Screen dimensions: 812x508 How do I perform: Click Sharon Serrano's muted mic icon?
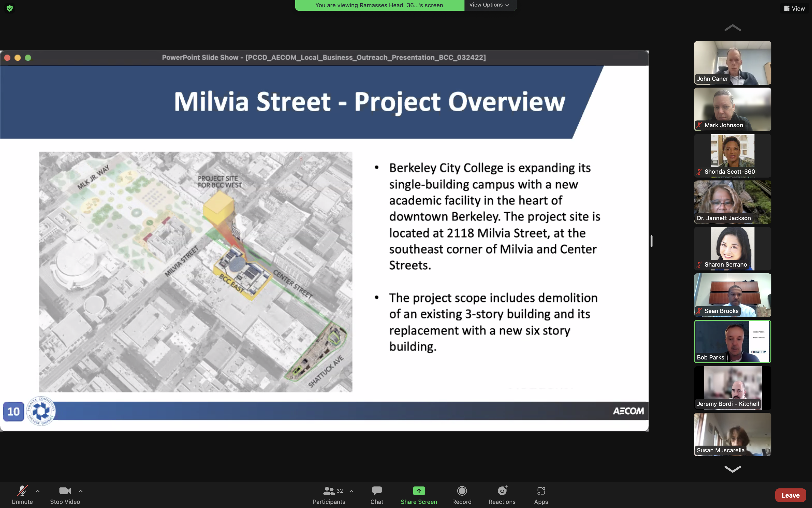699,265
